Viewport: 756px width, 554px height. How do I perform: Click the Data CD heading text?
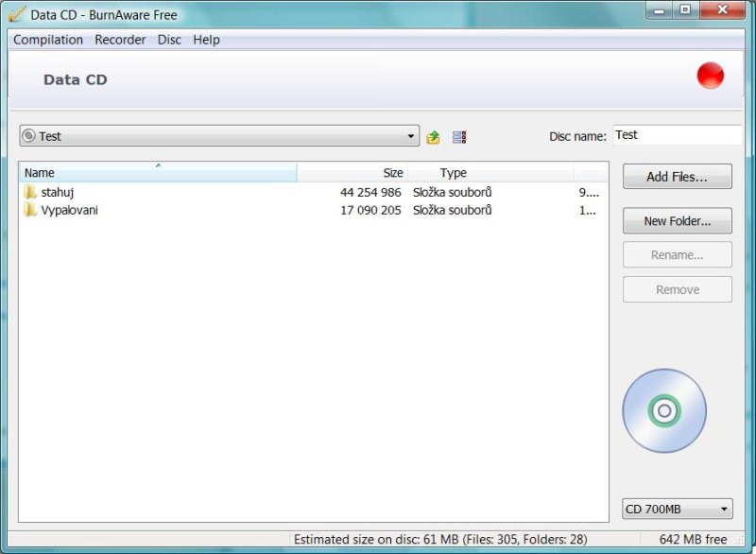(76, 79)
